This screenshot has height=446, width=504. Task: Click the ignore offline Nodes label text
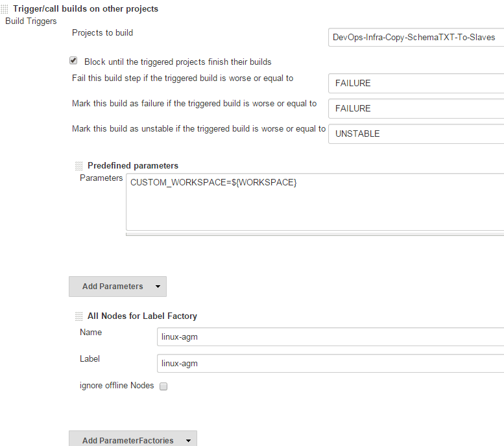click(x=117, y=386)
